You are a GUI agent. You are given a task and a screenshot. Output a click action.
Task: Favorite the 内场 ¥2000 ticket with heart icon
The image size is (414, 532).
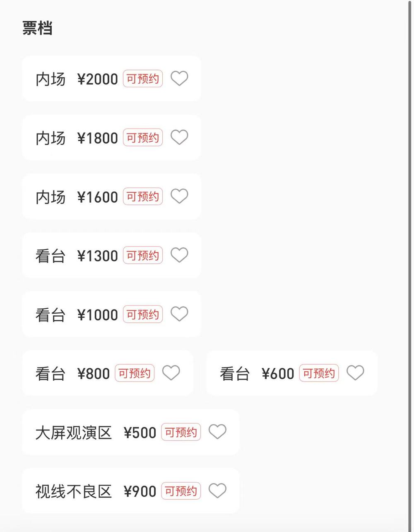[179, 78]
